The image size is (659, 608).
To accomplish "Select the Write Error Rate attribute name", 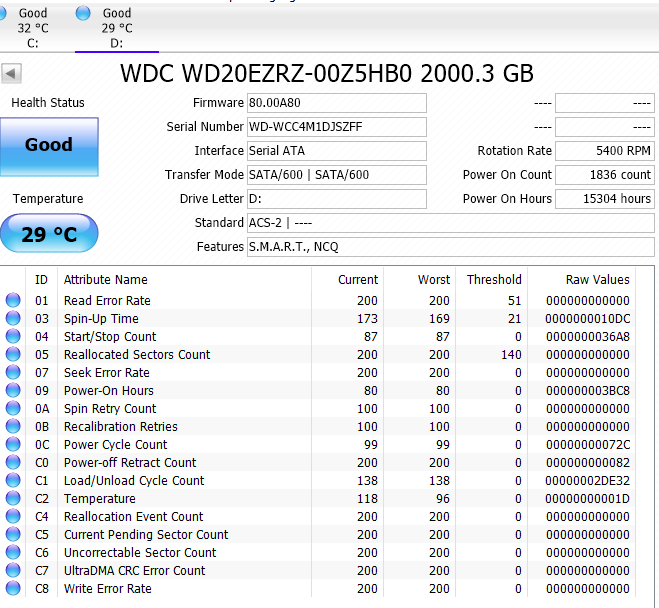I will click(108, 589).
